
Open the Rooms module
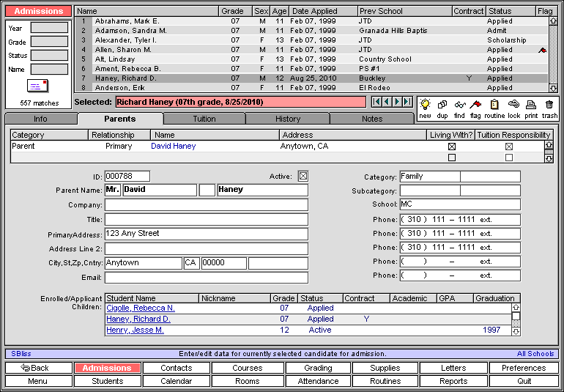pos(248,381)
